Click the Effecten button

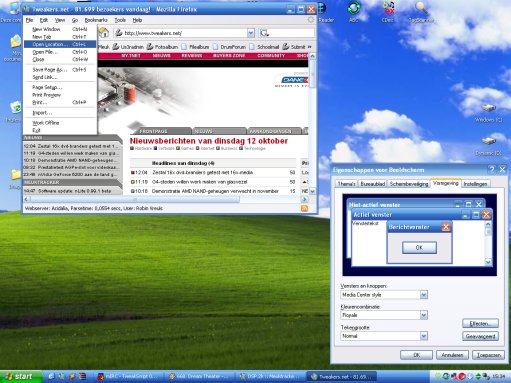[480, 323]
